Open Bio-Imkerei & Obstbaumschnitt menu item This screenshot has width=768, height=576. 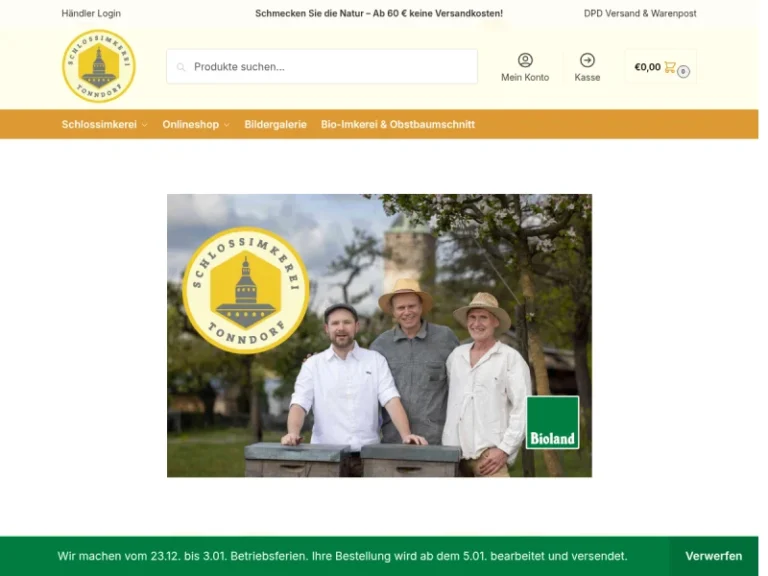(398, 124)
